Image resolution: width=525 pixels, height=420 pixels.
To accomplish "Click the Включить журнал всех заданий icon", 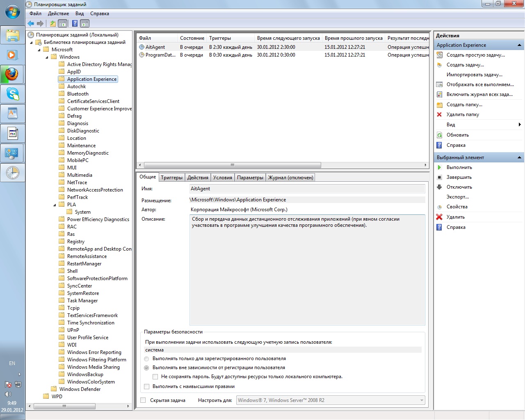I will (439, 94).
